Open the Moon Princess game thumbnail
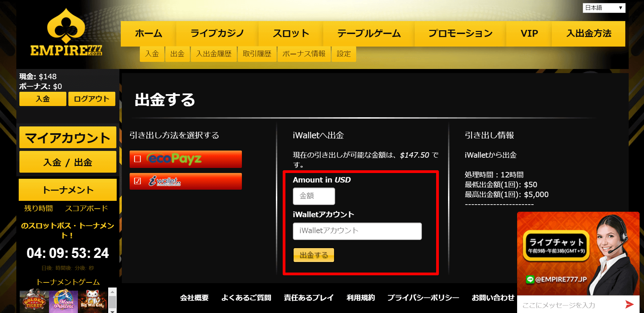 [63, 300]
